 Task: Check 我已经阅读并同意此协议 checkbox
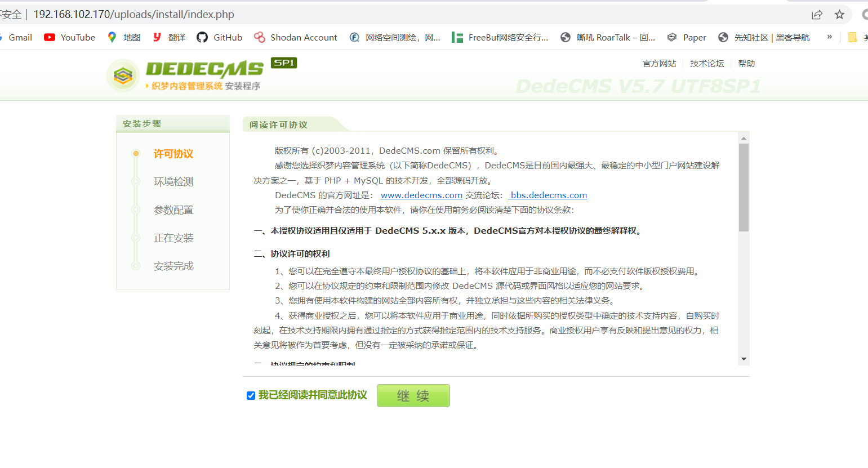pyautogui.click(x=251, y=395)
